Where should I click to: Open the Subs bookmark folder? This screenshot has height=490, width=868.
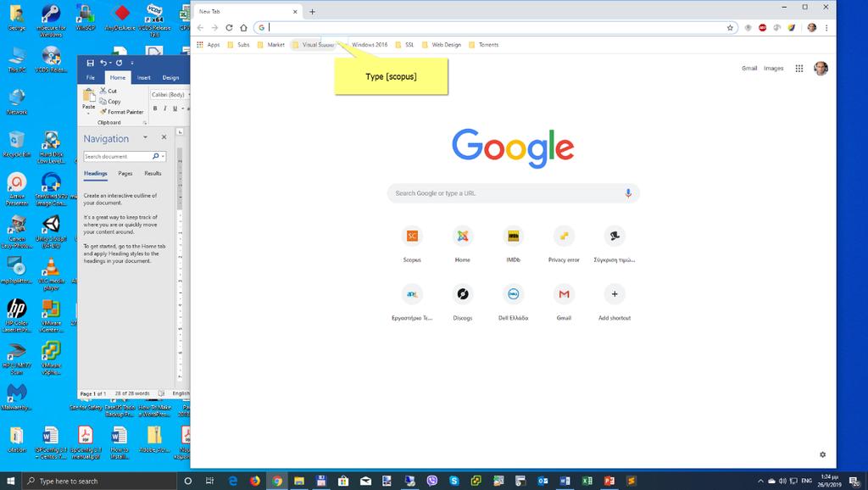pyautogui.click(x=238, y=45)
